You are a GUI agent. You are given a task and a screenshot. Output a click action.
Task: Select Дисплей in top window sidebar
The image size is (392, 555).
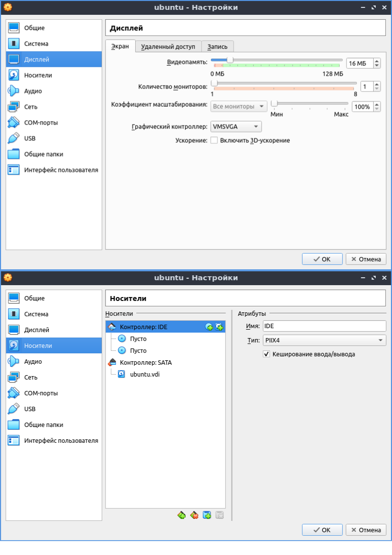tap(54, 59)
